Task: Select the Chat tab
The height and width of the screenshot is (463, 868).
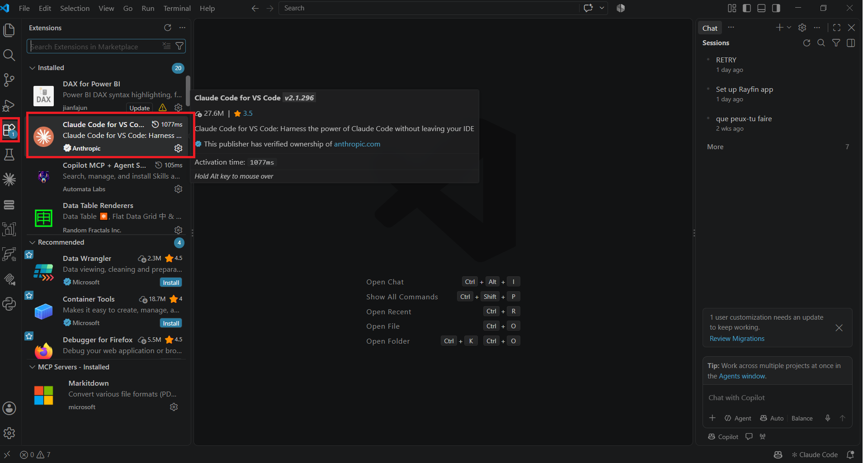Action: point(710,28)
